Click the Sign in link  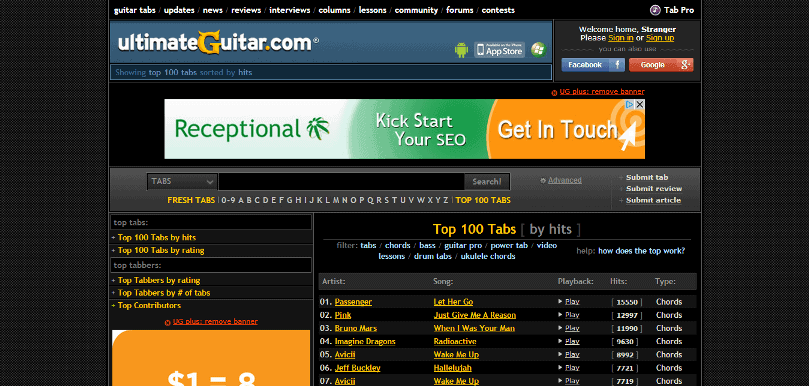coord(621,38)
